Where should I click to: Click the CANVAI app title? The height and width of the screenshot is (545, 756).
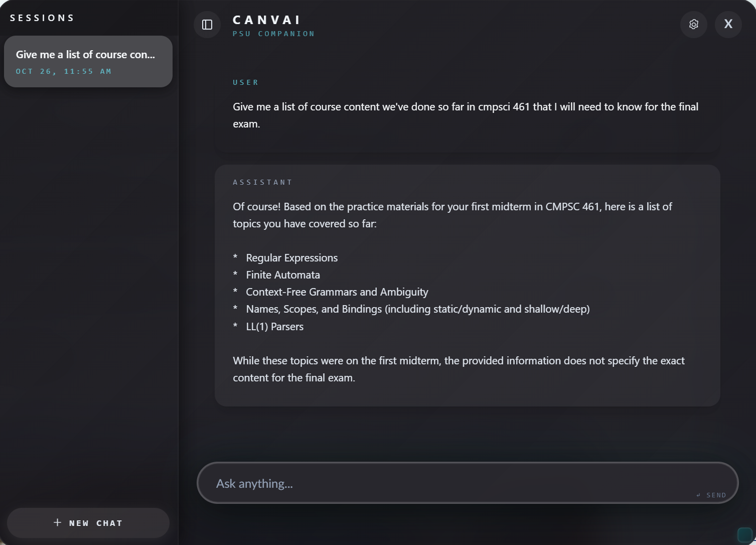[x=266, y=20]
